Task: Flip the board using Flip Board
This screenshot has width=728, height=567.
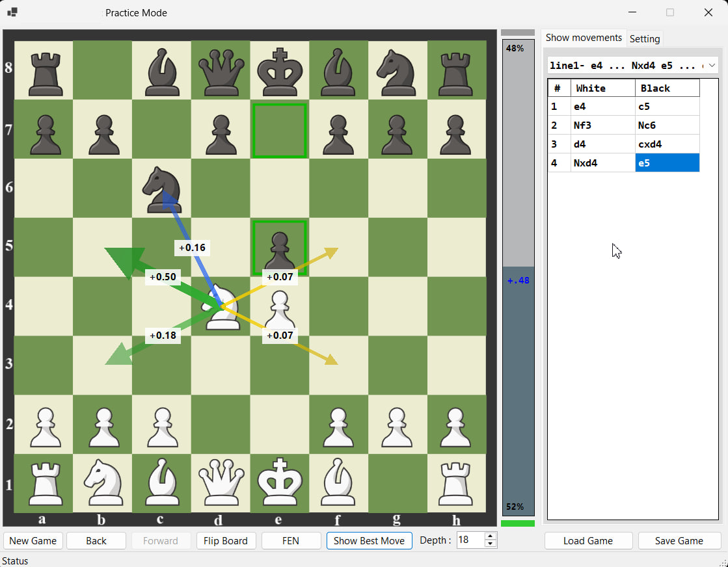Action: point(226,540)
